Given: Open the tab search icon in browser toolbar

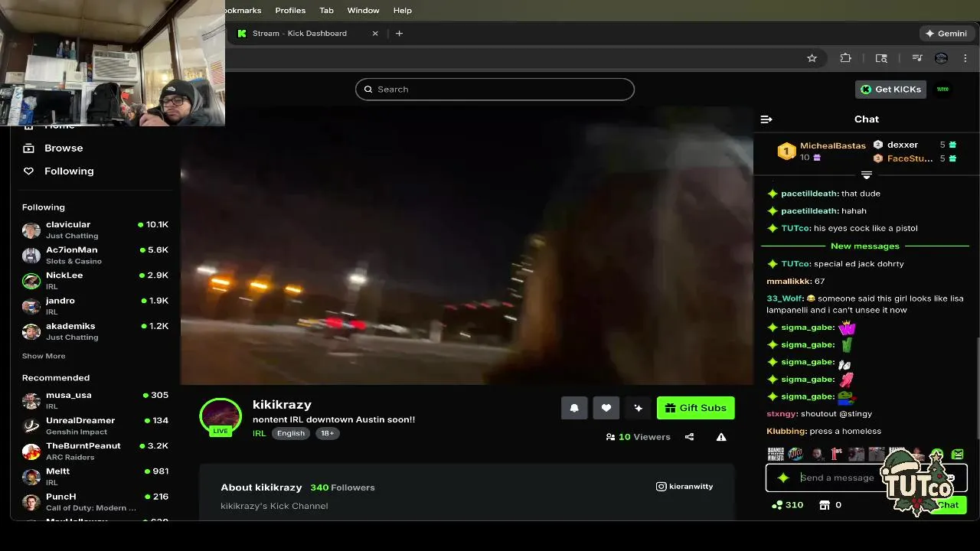Looking at the screenshot, I should click(881, 58).
